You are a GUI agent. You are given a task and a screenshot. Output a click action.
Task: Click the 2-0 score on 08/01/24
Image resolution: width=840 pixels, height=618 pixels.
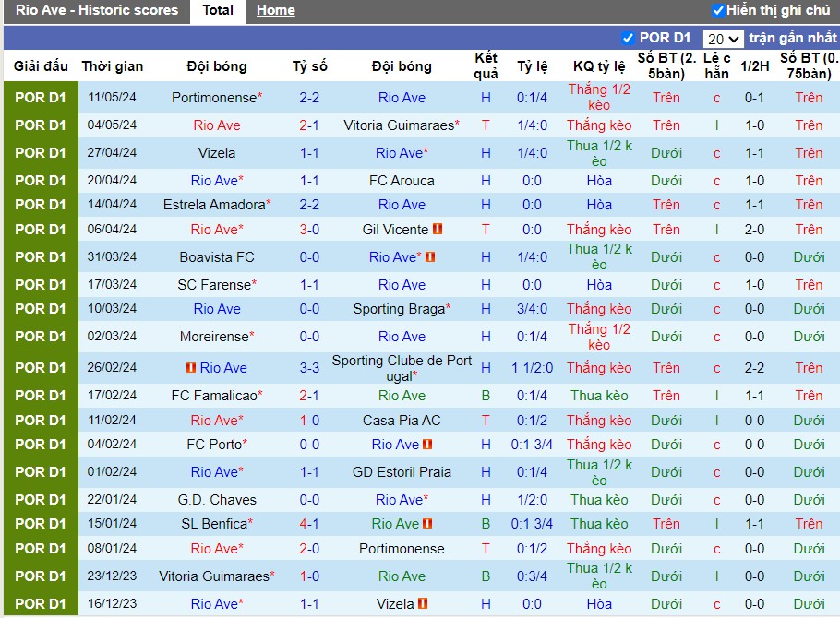click(309, 549)
